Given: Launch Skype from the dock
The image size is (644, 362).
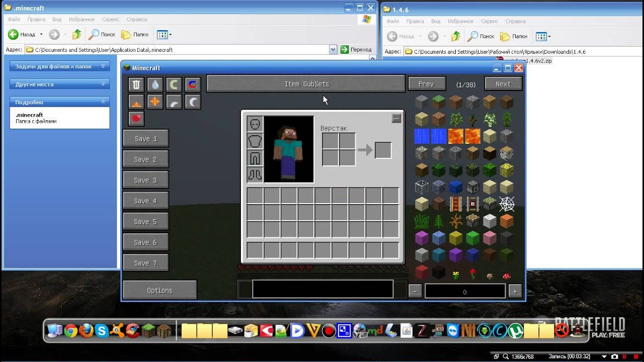Looking at the screenshot, I should coord(102,330).
